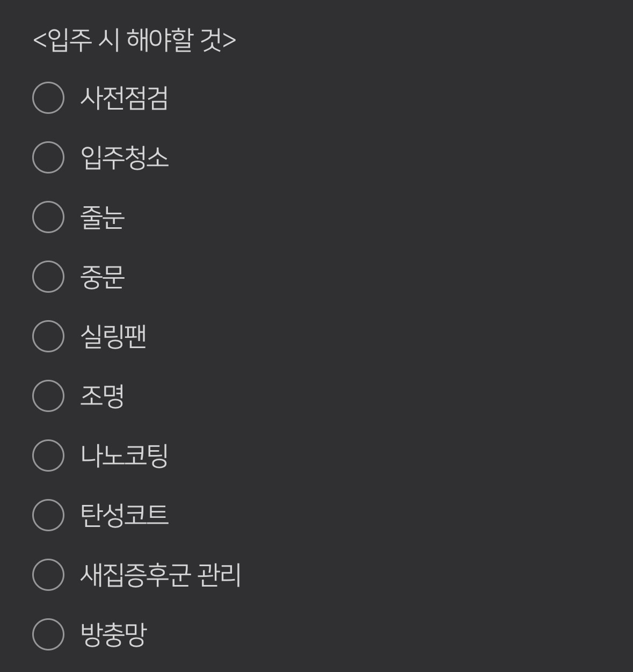Mark 조명 as completed

click(48, 396)
